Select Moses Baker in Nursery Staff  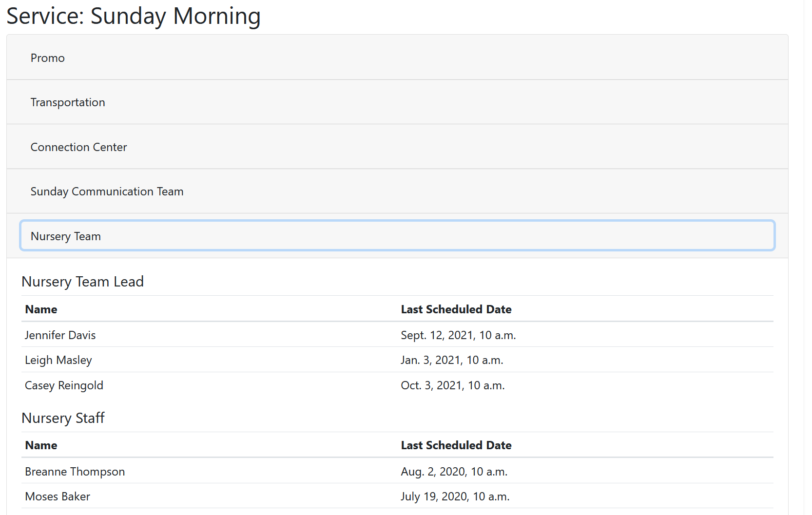(x=58, y=496)
